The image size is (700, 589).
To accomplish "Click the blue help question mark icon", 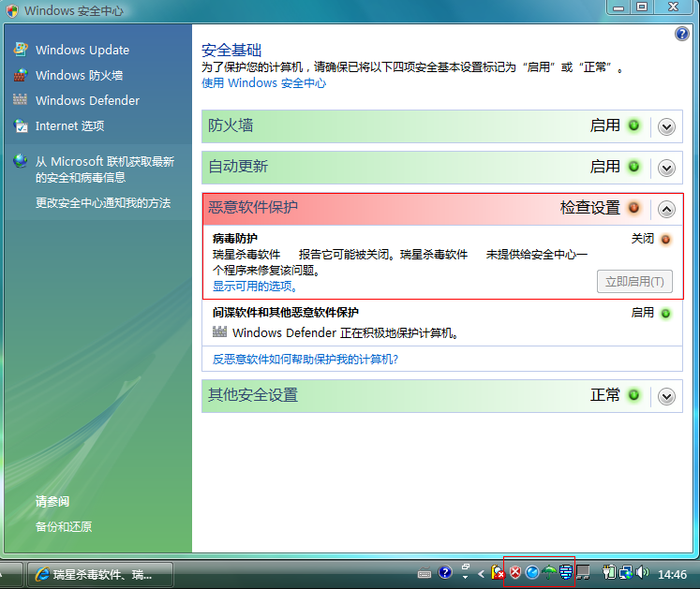I will pos(681,34).
